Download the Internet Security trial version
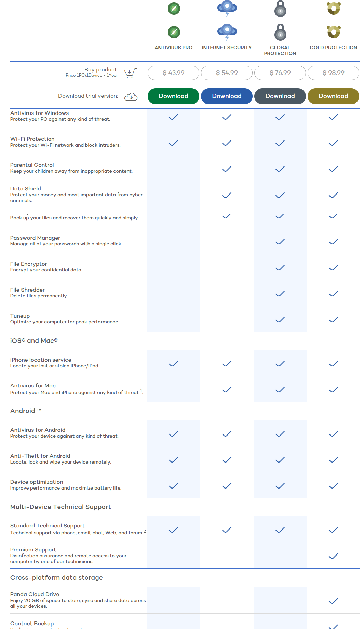This screenshot has width=364, height=629. [x=227, y=96]
